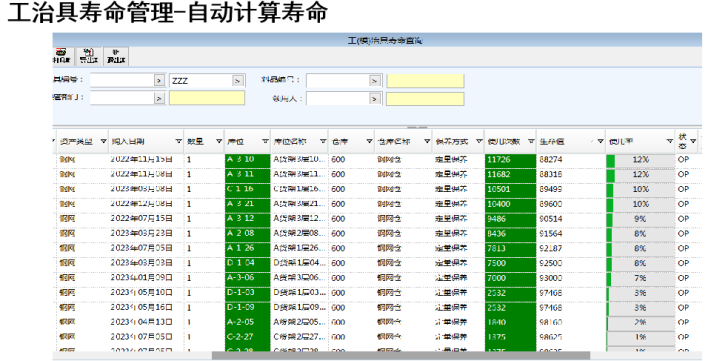Open lookup arrow beside the ZZZ field

238,81
